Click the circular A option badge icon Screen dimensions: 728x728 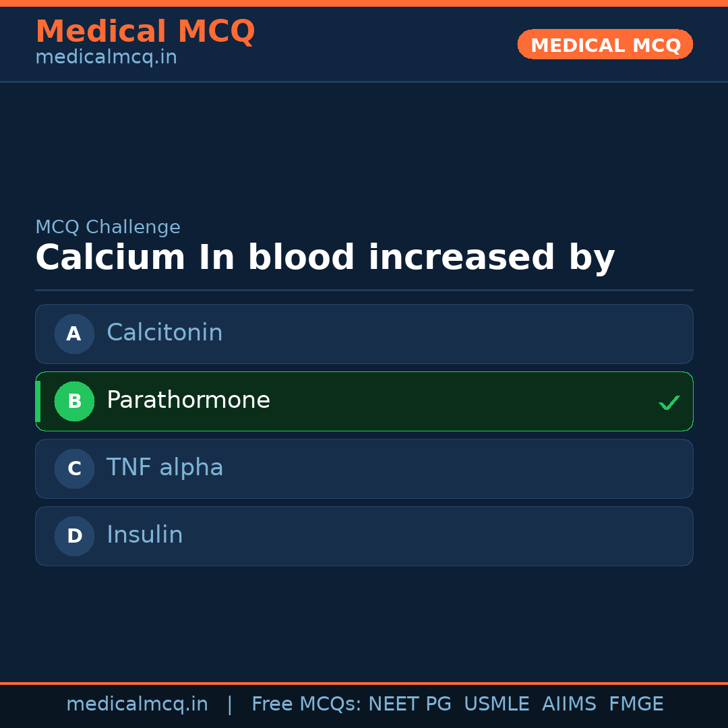[74, 334]
